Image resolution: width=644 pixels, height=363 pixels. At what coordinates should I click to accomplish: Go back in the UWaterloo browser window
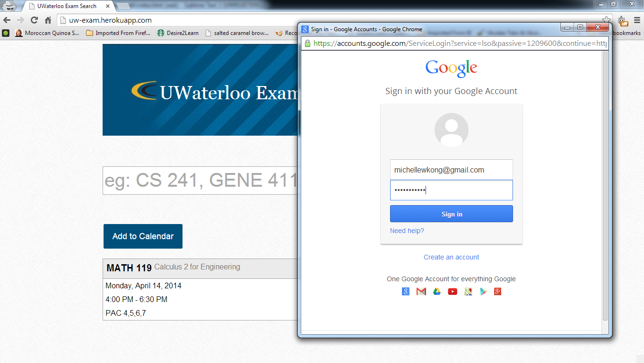pyautogui.click(x=7, y=20)
